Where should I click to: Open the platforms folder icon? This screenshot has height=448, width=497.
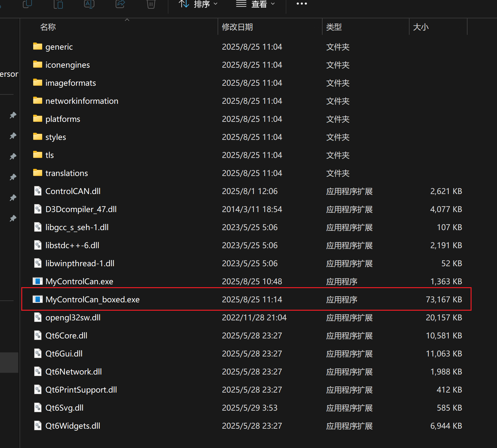point(38,119)
